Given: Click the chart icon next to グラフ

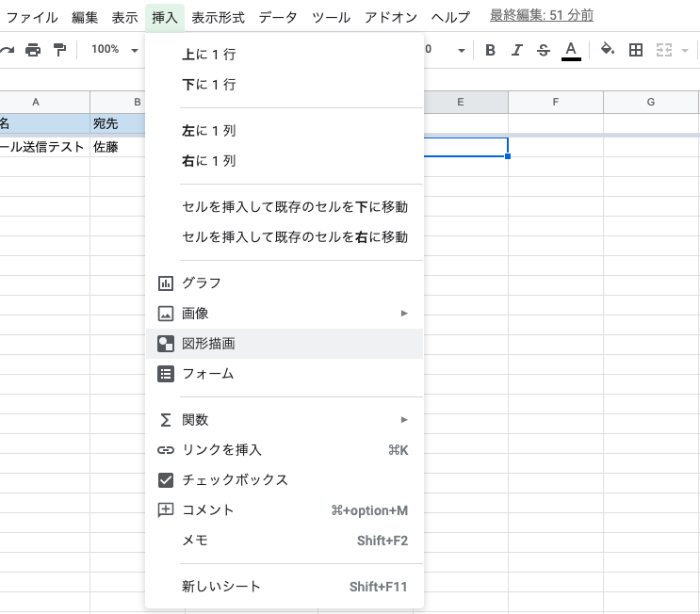Looking at the screenshot, I should 166,283.
